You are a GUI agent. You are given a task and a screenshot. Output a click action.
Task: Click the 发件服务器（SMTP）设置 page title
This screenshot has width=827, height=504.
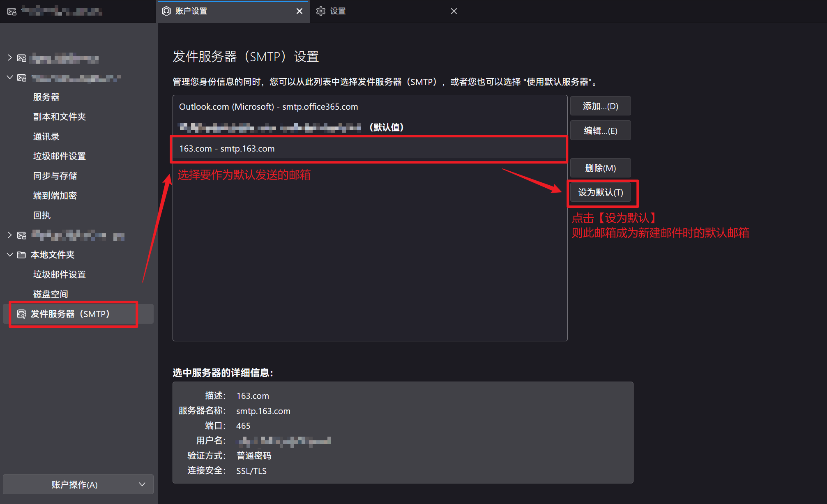[246, 57]
